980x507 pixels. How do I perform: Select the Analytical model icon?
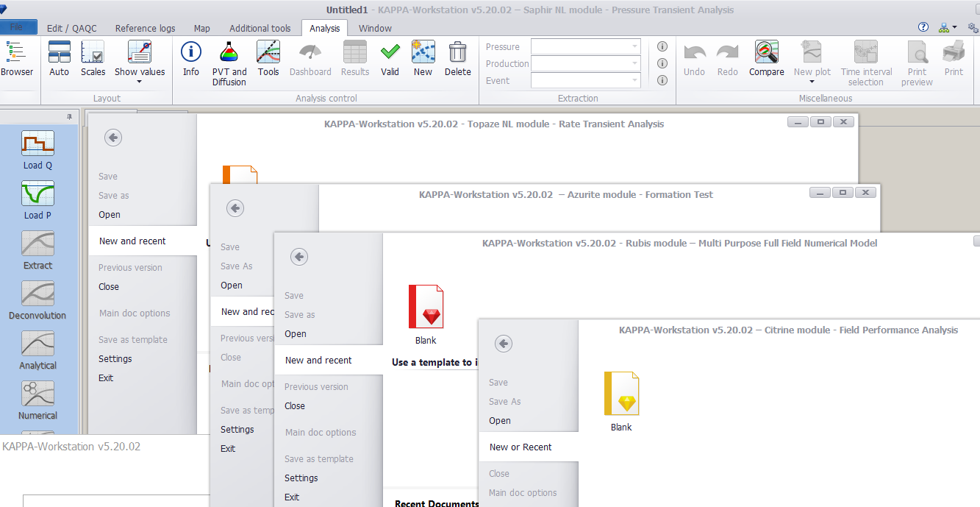tap(37, 344)
